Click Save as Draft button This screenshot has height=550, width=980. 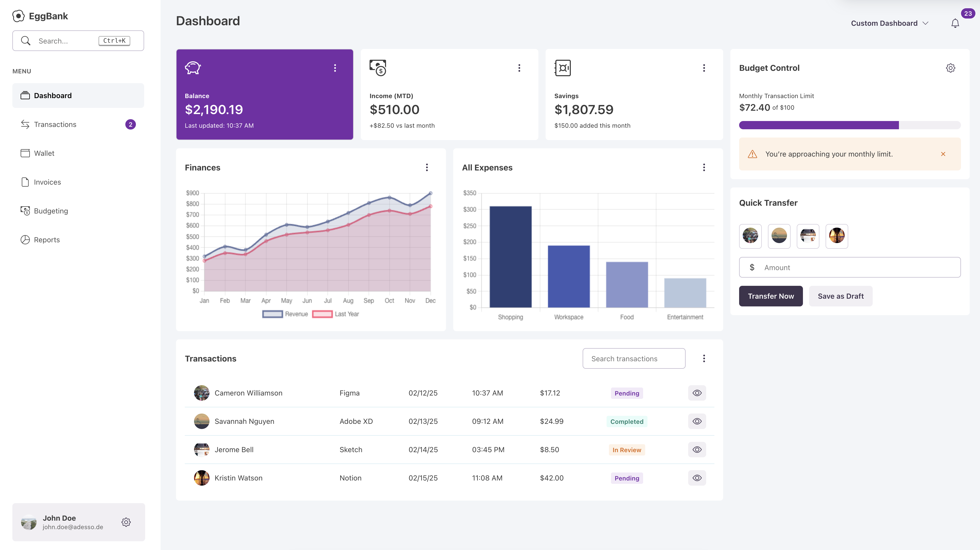click(x=840, y=296)
